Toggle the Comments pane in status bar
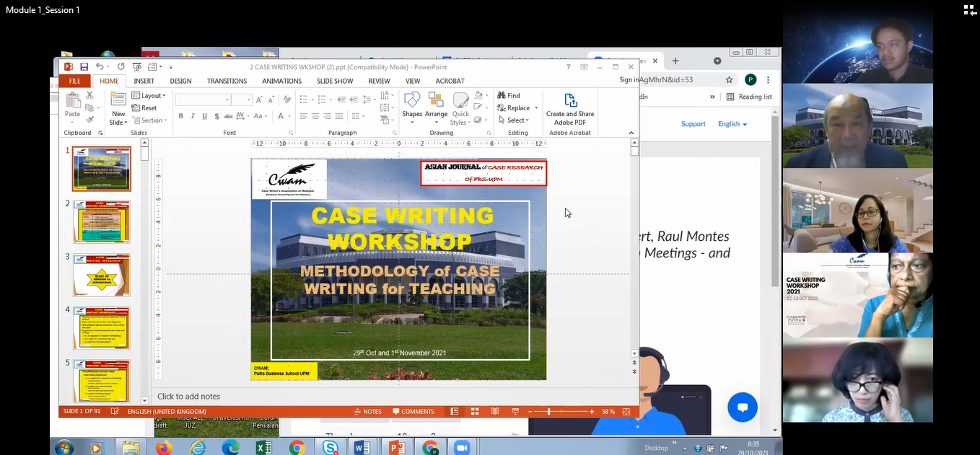Image resolution: width=980 pixels, height=455 pixels. pyautogui.click(x=414, y=412)
